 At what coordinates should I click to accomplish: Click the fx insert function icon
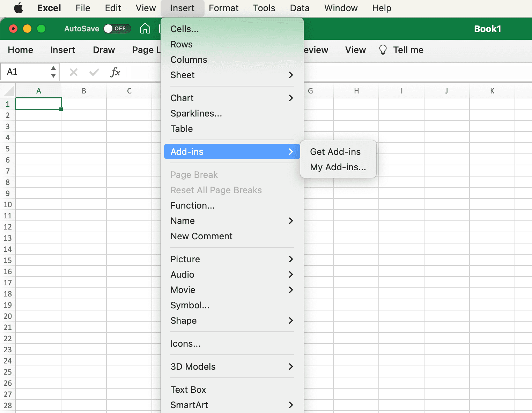coord(115,72)
